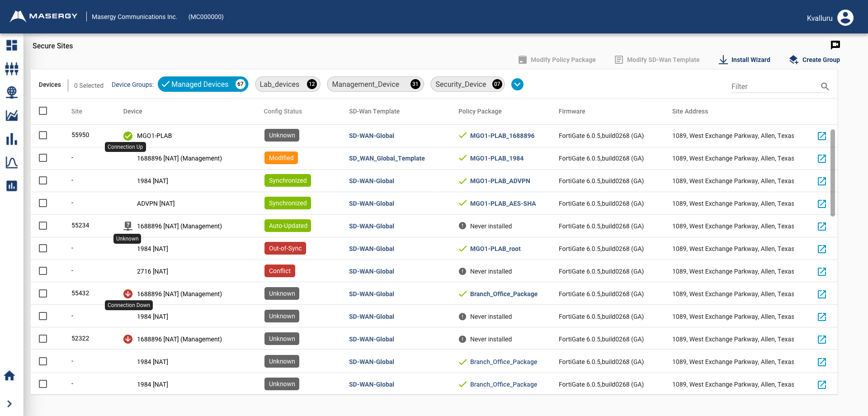The image size is (868, 416).
Task: Select the sliders/filters icon in sidebar
Action: click(11, 69)
